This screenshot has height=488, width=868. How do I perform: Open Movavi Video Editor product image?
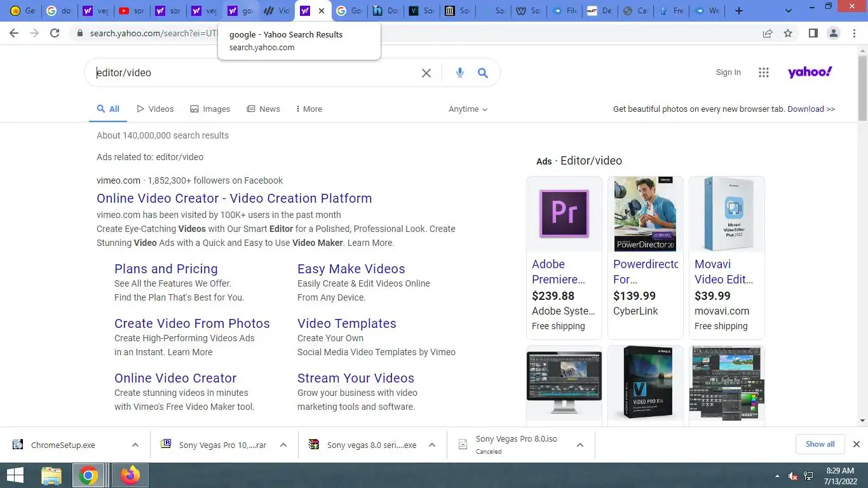[x=727, y=214]
